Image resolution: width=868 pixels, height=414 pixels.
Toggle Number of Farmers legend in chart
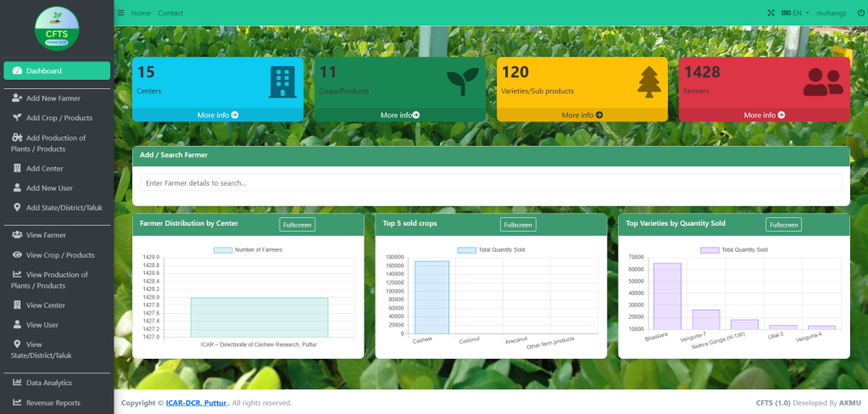(248, 250)
